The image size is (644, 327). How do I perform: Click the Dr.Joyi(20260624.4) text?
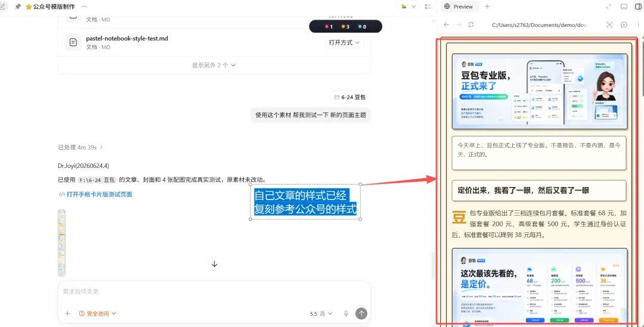[x=83, y=166]
